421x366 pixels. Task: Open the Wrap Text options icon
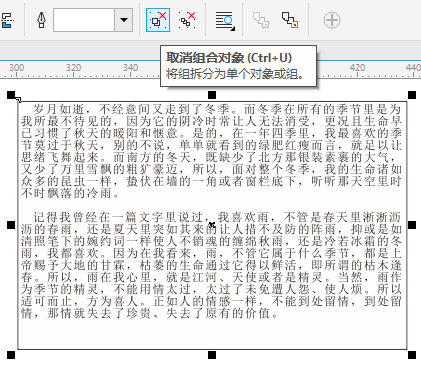point(225,20)
